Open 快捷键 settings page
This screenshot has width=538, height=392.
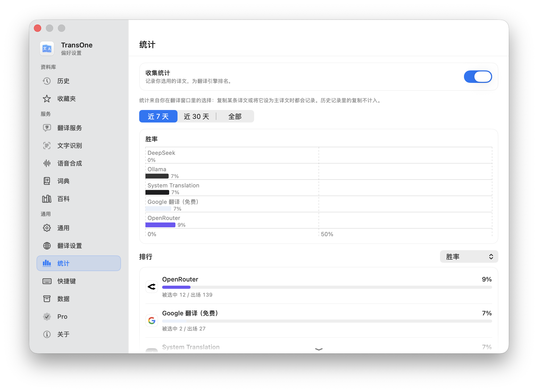point(79,281)
